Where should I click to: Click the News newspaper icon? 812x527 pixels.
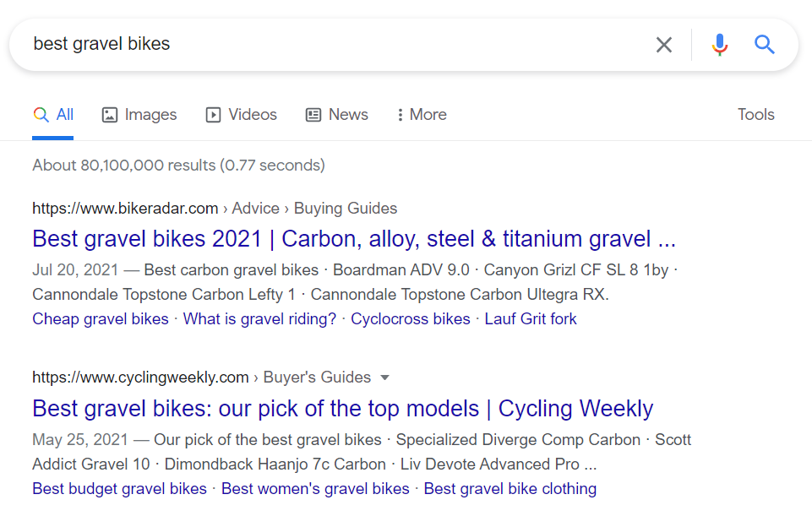pos(313,114)
